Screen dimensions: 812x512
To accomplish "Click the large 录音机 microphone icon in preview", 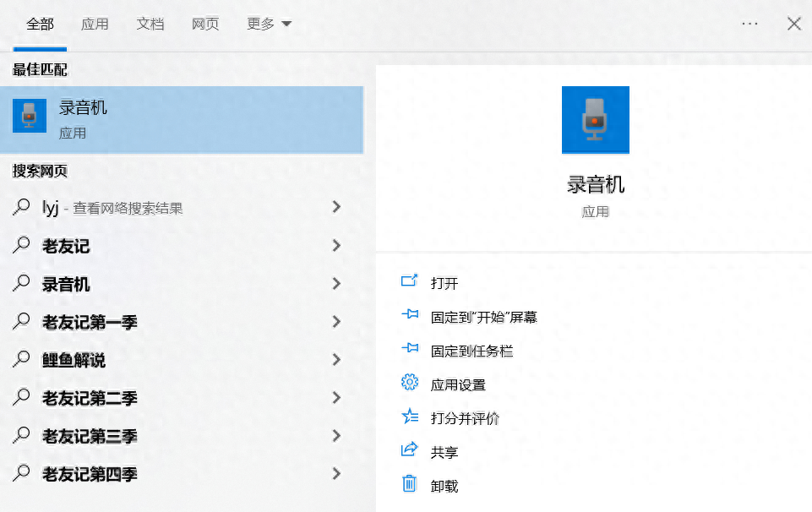I will [x=595, y=120].
